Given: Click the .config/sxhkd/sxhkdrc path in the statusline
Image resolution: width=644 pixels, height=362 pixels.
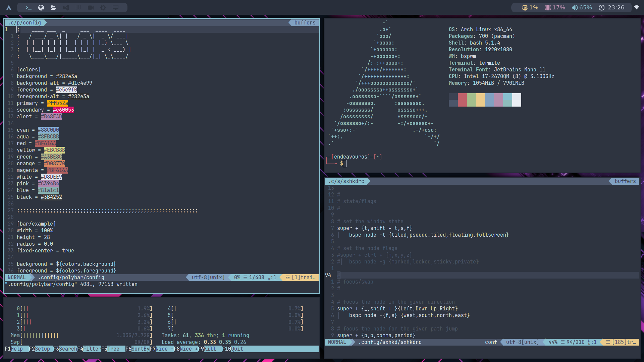Looking at the screenshot, I should click(390, 342).
